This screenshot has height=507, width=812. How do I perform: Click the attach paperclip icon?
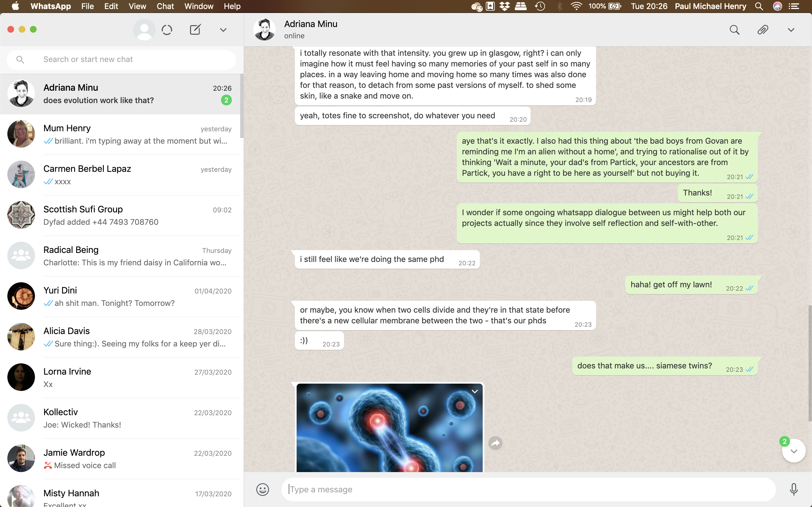coord(763,30)
